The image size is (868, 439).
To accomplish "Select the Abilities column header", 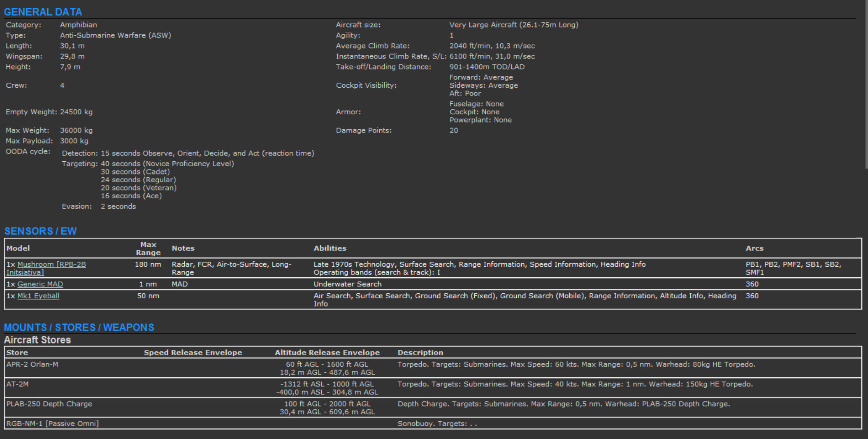I will click(330, 248).
